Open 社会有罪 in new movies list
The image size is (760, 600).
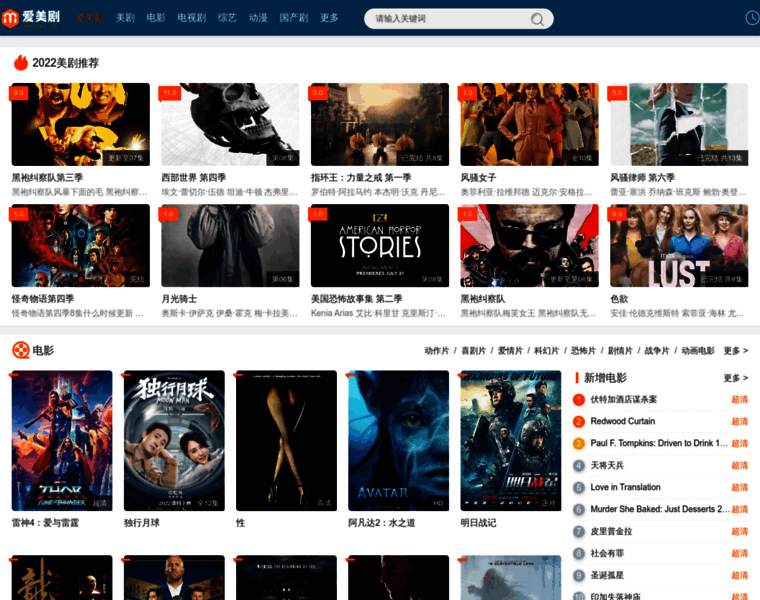click(x=607, y=553)
